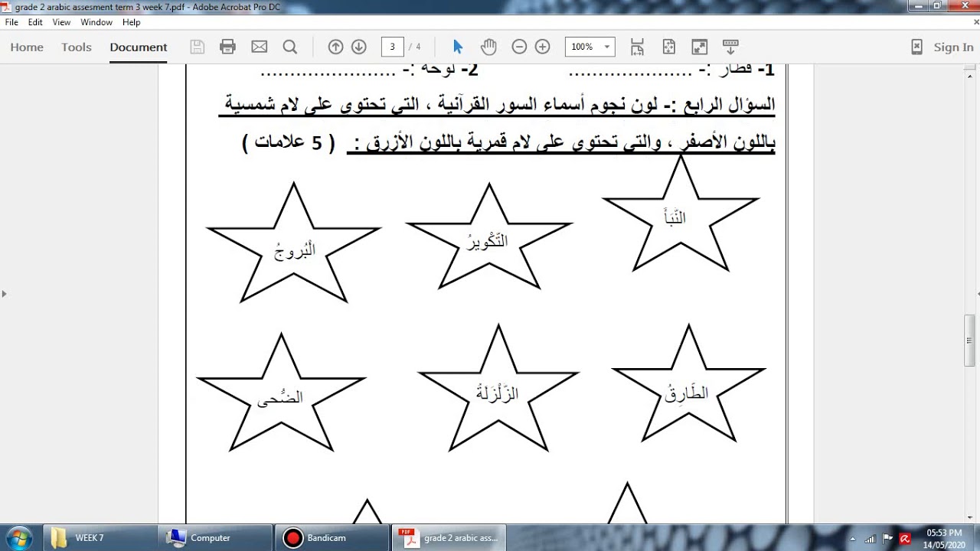Enter full screen mode icon
The height and width of the screenshot is (551, 980).
[x=699, y=47]
